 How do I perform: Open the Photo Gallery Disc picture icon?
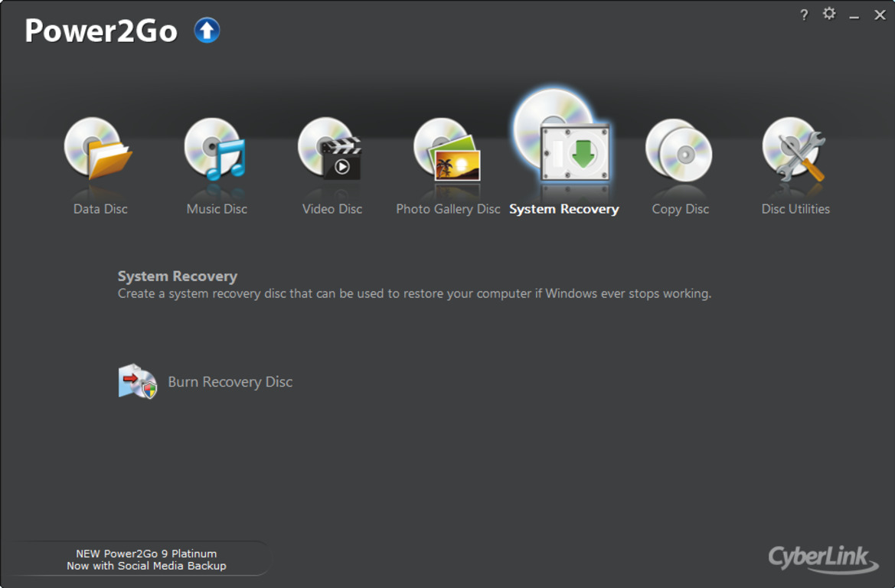click(x=447, y=149)
